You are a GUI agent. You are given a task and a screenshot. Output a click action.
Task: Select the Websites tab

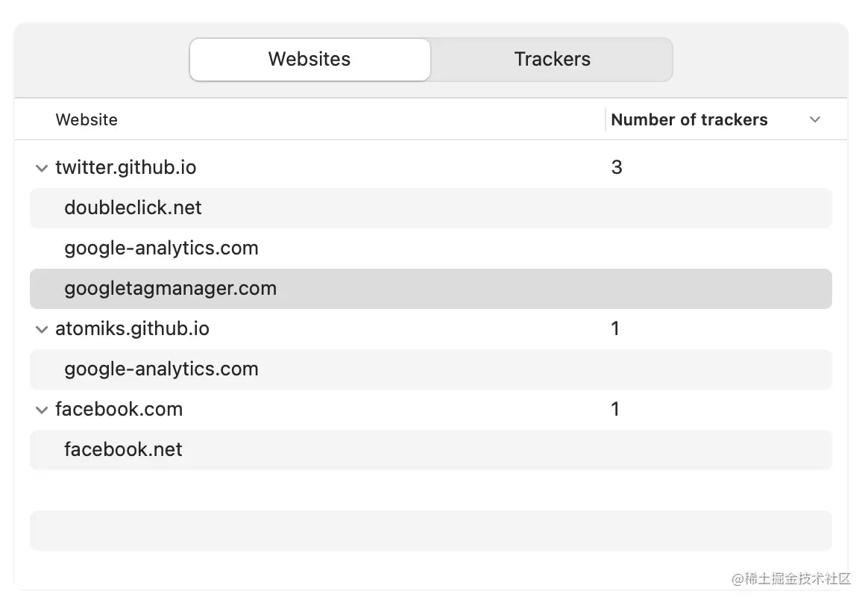tap(309, 60)
